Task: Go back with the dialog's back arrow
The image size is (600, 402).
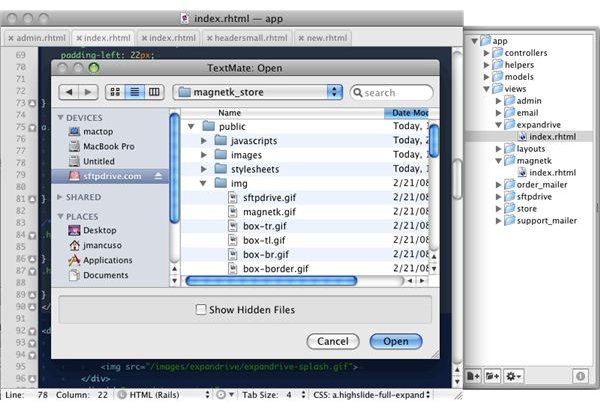Action: pyautogui.click(x=69, y=92)
